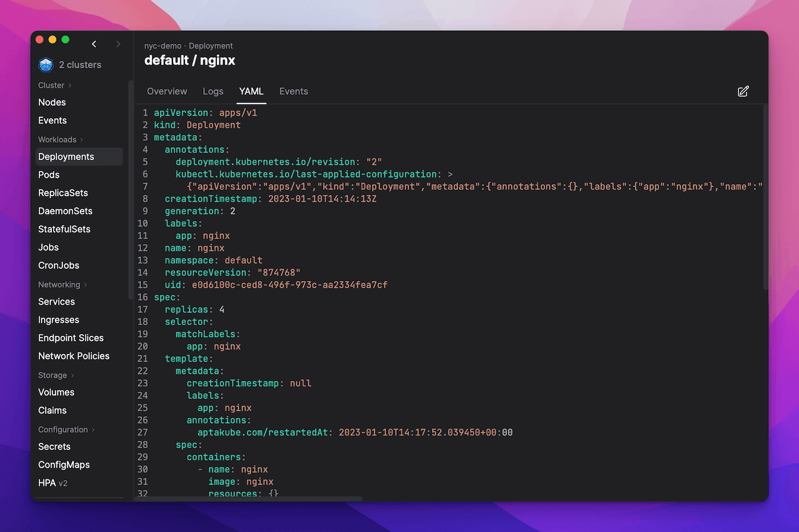Image resolution: width=799 pixels, height=532 pixels.
Task: Open the Services section in sidebar
Action: (56, 301)
